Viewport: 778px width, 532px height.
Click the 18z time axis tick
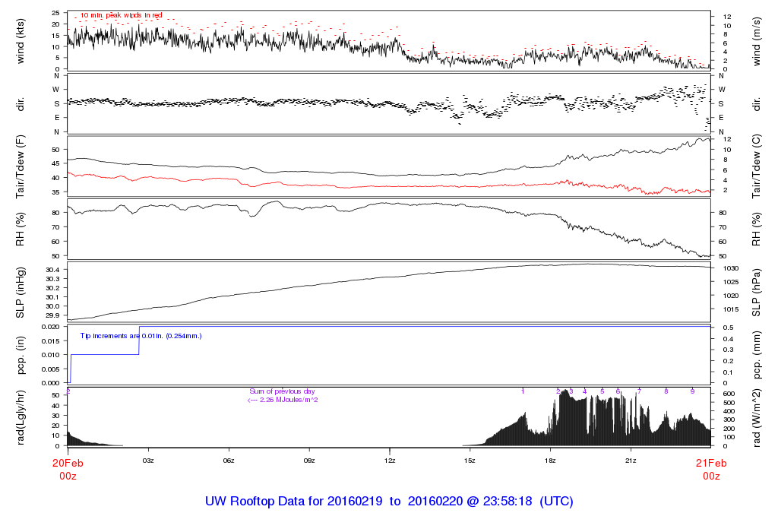[550, 461]
